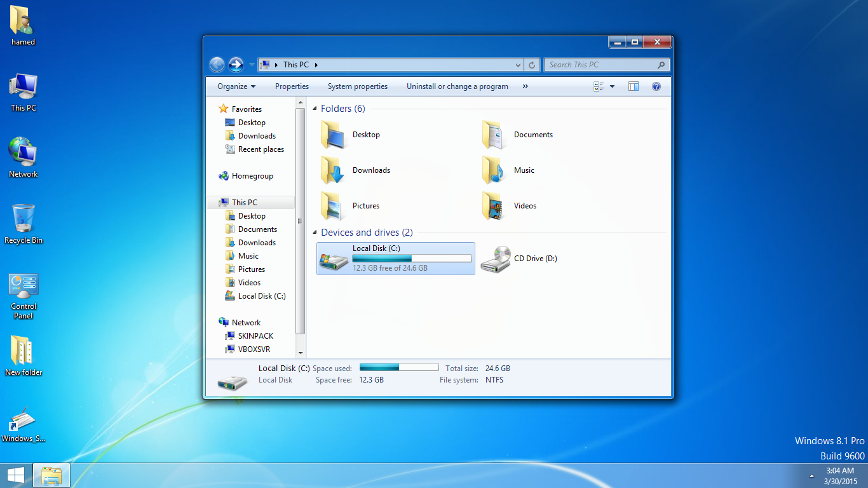Open the Music folder icon

tap(494, 170)
